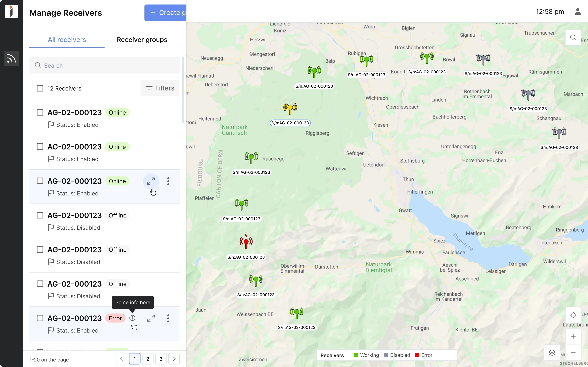
Task: Open the three-dot menu on the Error receiver
Action: coord(168,318)
